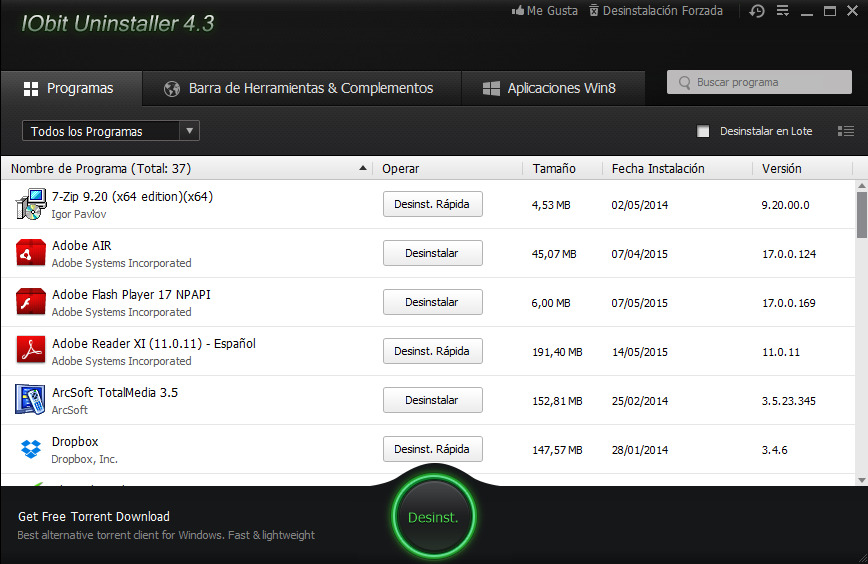The image size is (868, 564).
Task: Click the 7-Zip program icon
Action: tap(31, 204)
